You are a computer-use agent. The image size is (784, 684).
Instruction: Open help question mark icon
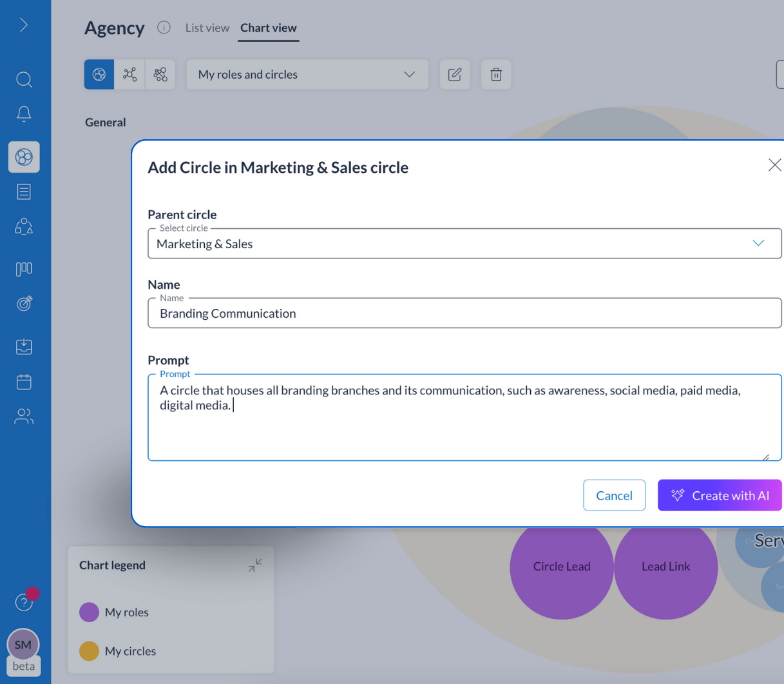click(x=24, y=602)
